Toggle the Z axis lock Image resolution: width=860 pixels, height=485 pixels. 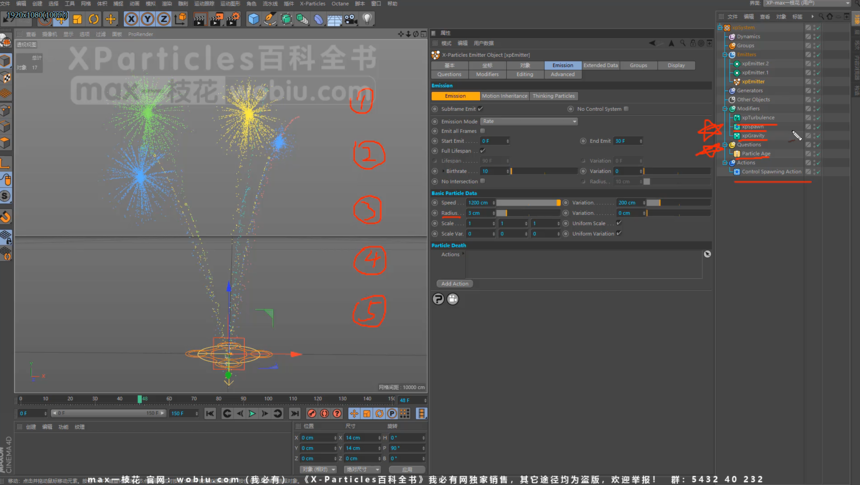163,19
